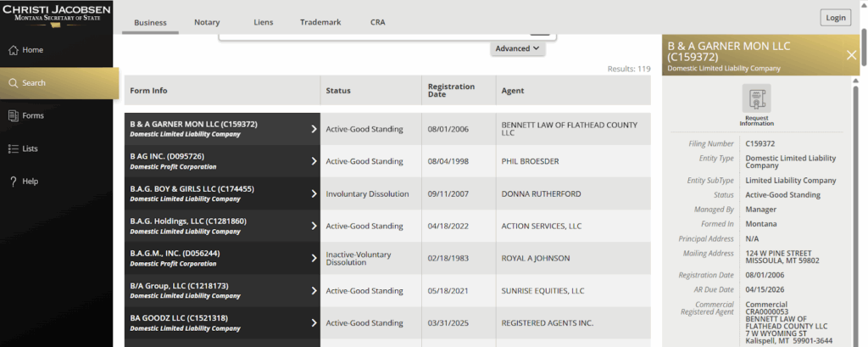
Task: Switch to the Trademark tab
Action: 320,22
